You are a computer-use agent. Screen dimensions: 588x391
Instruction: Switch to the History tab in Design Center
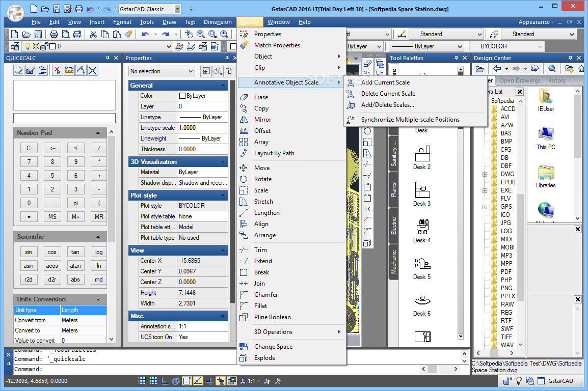tap(556, 80)
